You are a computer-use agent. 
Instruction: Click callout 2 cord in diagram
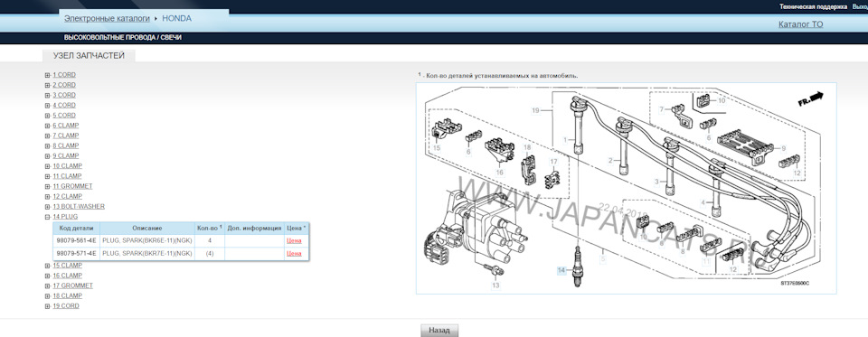[x=610, y=161]
